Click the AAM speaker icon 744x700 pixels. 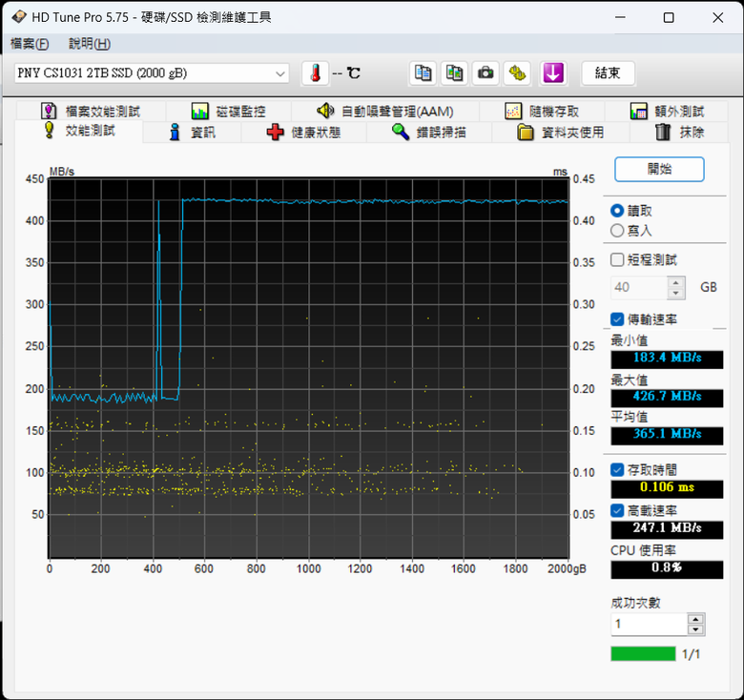pyautogui.click(x=325, y=111)
